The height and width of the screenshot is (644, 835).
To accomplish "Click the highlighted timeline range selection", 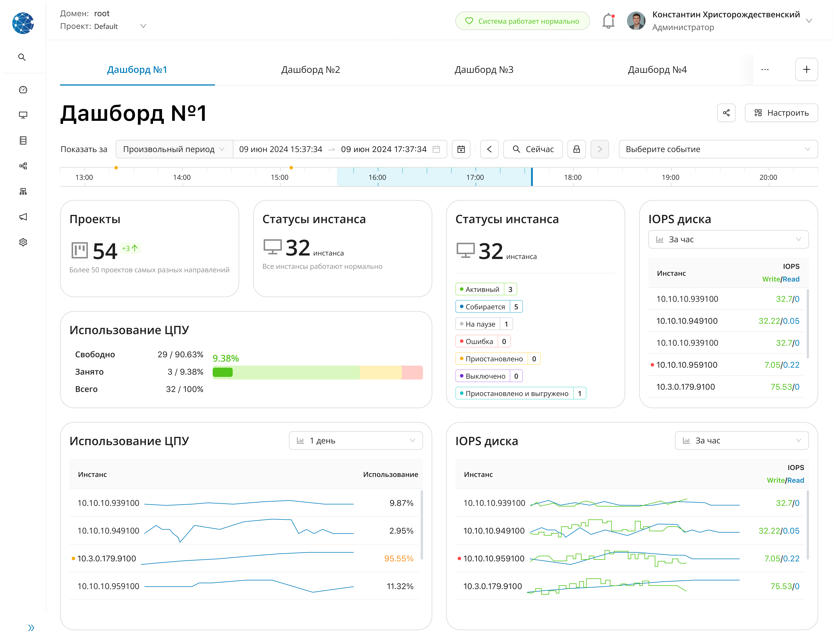I will pos(434,177).
